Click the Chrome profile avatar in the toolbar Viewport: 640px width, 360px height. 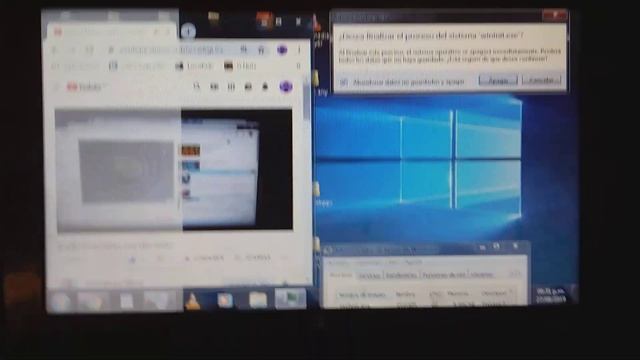coord(282,50)
